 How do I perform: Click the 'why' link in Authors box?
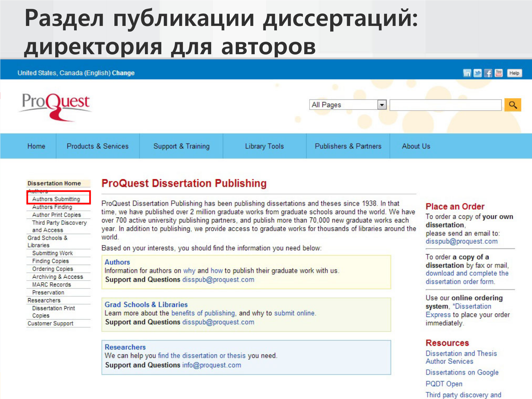(190, 271)
